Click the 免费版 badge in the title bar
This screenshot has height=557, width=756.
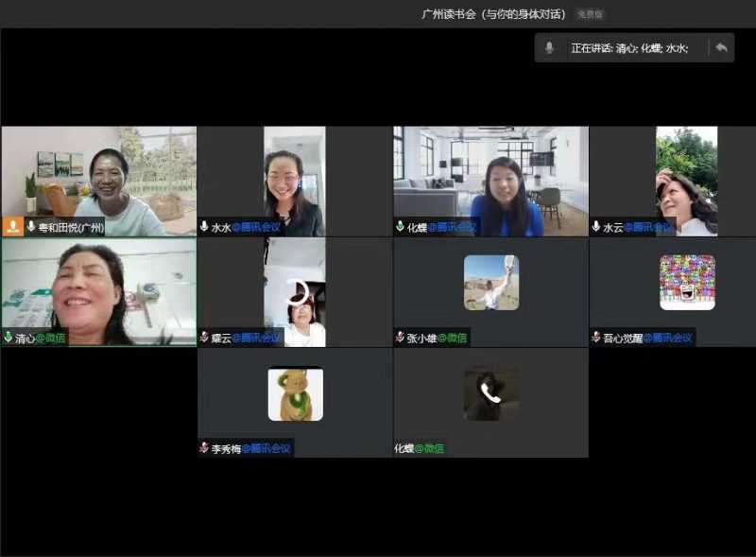pos(590,14)
